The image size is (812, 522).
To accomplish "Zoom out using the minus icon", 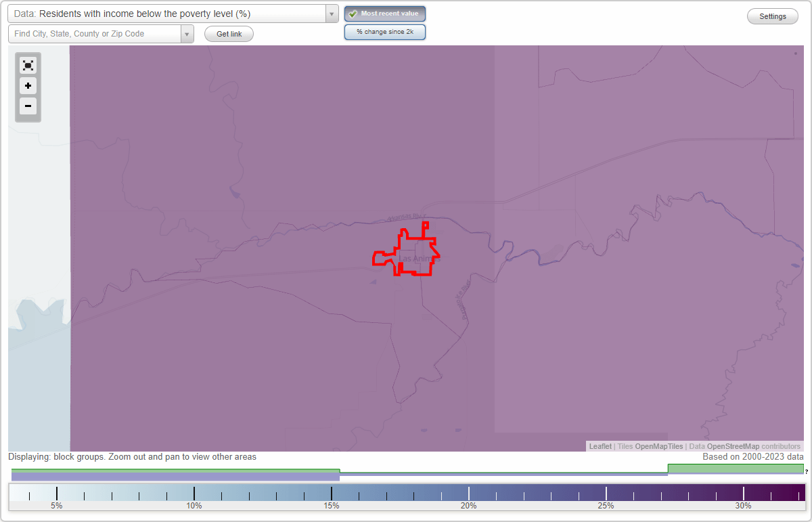I will tap(28, 106).
